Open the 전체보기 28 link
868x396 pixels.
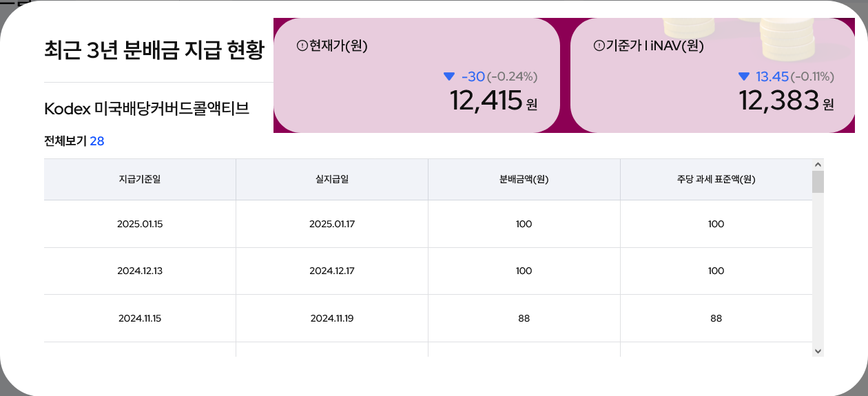click(74, 141)
